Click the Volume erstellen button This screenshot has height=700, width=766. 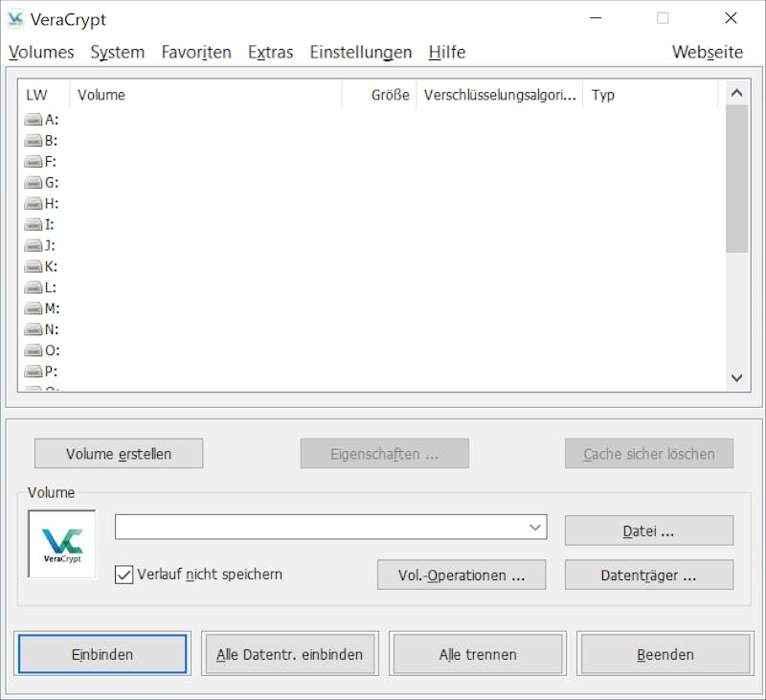[x=119, y=454]
